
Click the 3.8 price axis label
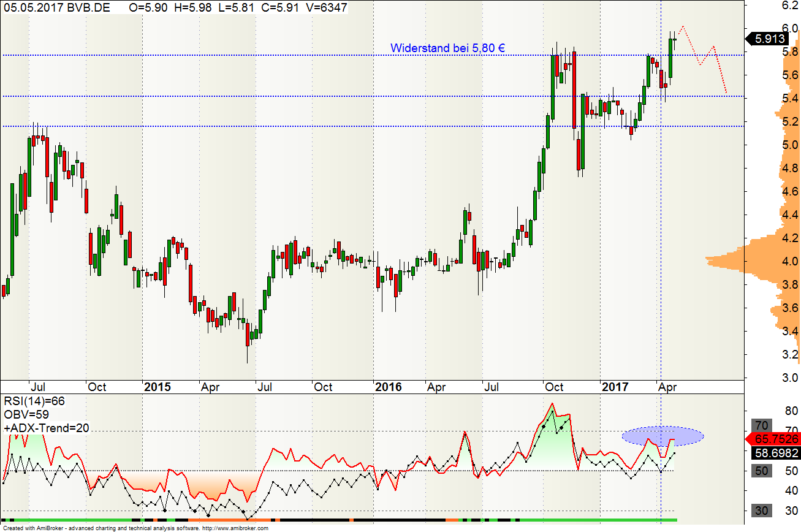(x=790, y=284)
